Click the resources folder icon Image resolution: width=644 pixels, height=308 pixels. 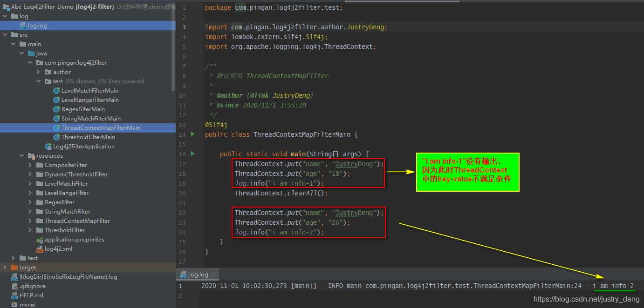pyautogui.click(x=31, y=156)
